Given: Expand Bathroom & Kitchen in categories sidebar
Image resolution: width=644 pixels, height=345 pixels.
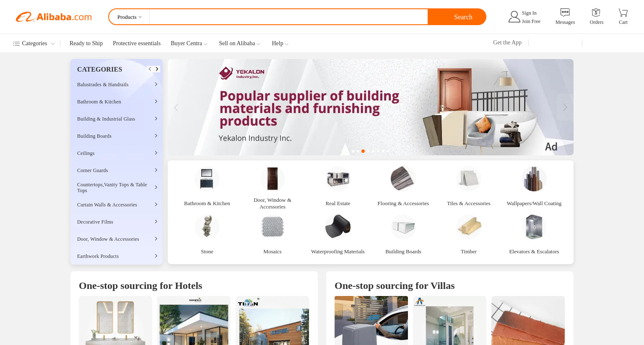Looking at the screenshot, I should (x=116, y=102).
